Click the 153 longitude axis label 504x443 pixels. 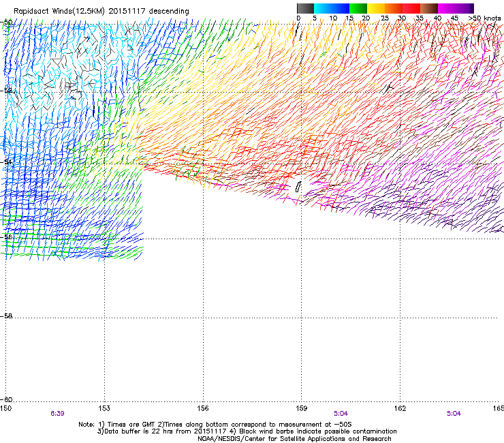pos(104,408)
